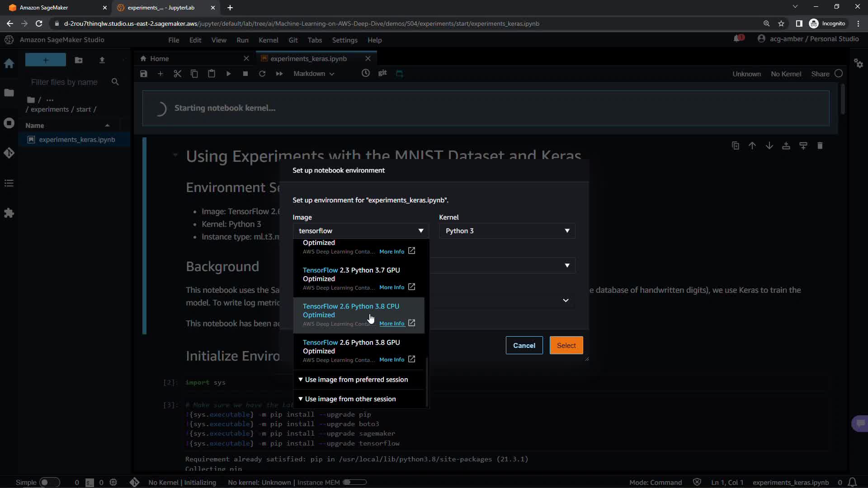
Task: Open More Info link for TensorFlow 2.6 GPU
Action: coord(392,360)
